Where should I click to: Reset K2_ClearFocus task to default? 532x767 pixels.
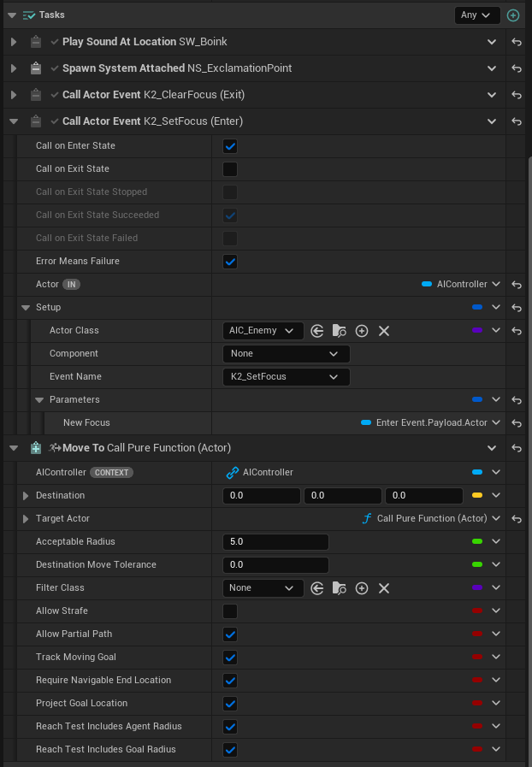517,95
